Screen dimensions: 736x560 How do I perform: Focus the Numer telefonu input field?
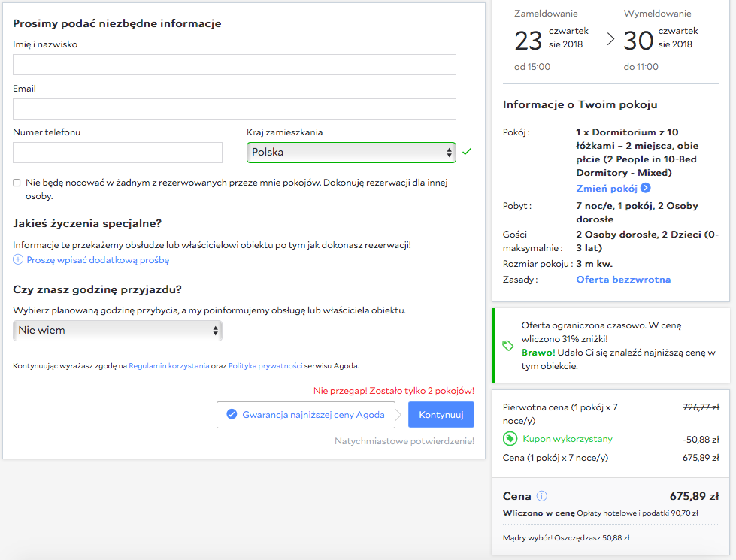coord(117,153)
